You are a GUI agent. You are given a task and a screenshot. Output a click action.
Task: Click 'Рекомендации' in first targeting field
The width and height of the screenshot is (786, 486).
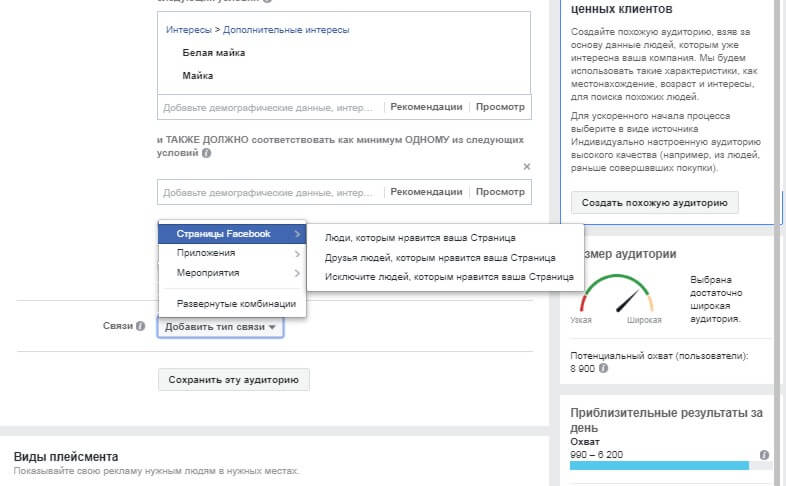426,107
